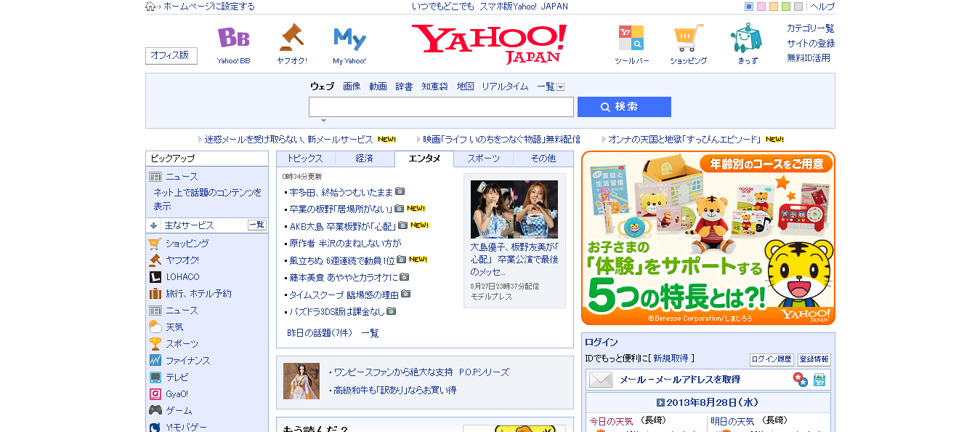Click the ログイン履歴 button
980x432 pixels.
(x=772, y=359)
